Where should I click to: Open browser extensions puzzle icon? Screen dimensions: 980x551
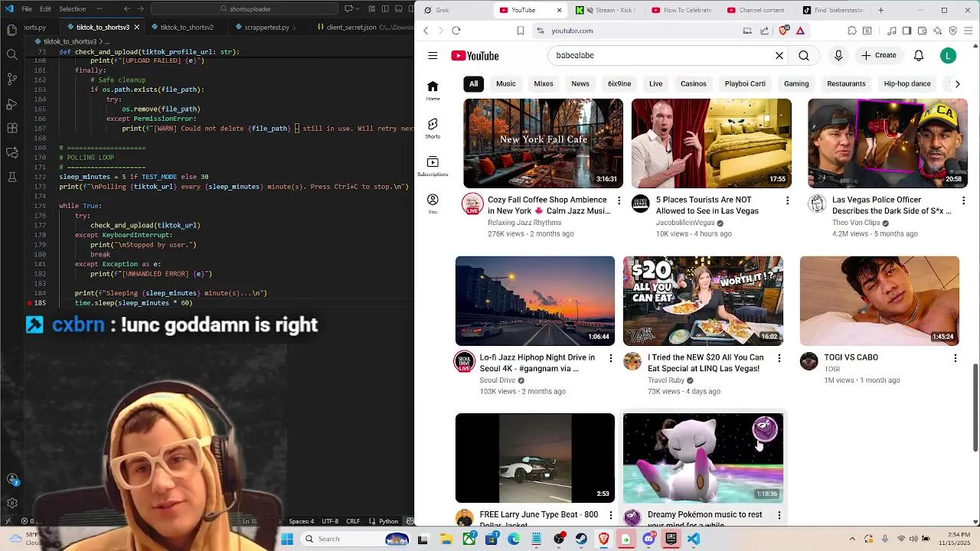click(x=851, y=31)
